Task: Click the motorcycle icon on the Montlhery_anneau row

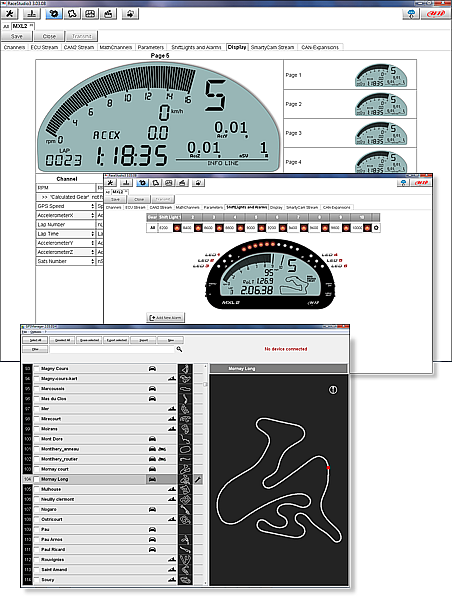Action: [x=162, y=449]
